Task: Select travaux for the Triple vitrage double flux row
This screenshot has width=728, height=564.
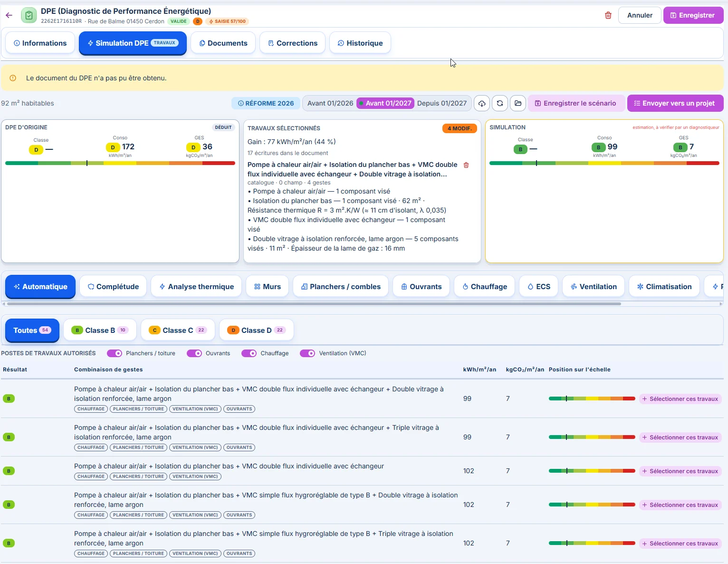Action: (680, 438)
